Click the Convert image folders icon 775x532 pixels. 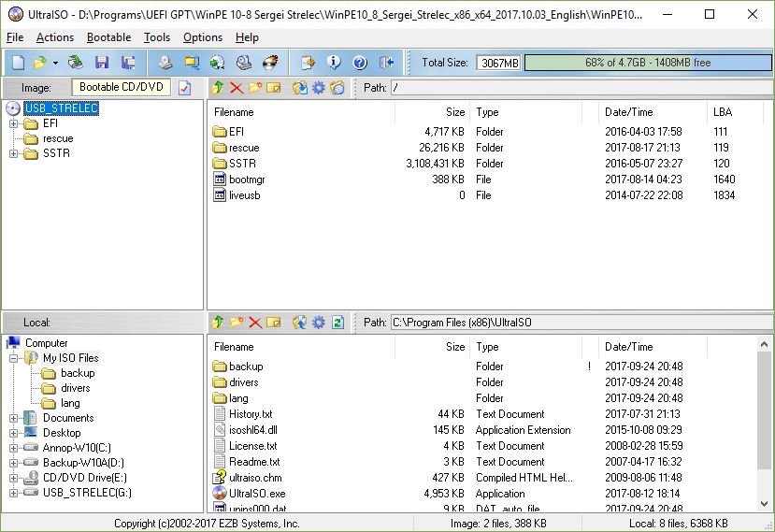pos(192,63)
